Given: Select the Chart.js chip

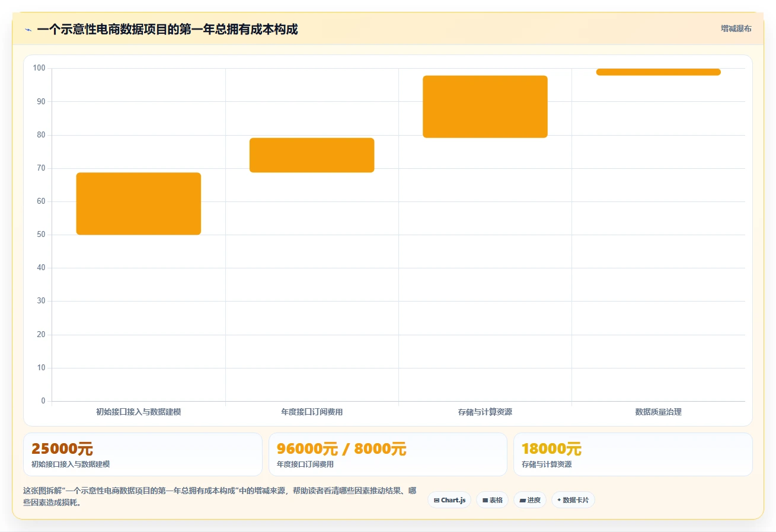Looking at the screenshot, I should point(449,500).
